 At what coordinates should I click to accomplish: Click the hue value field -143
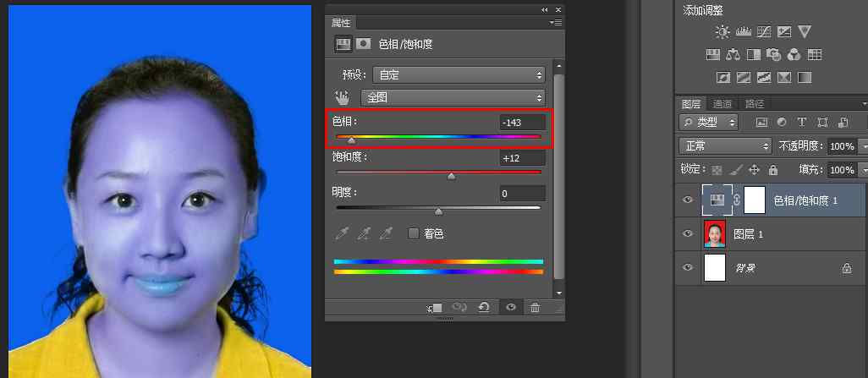tap(522, 123)
